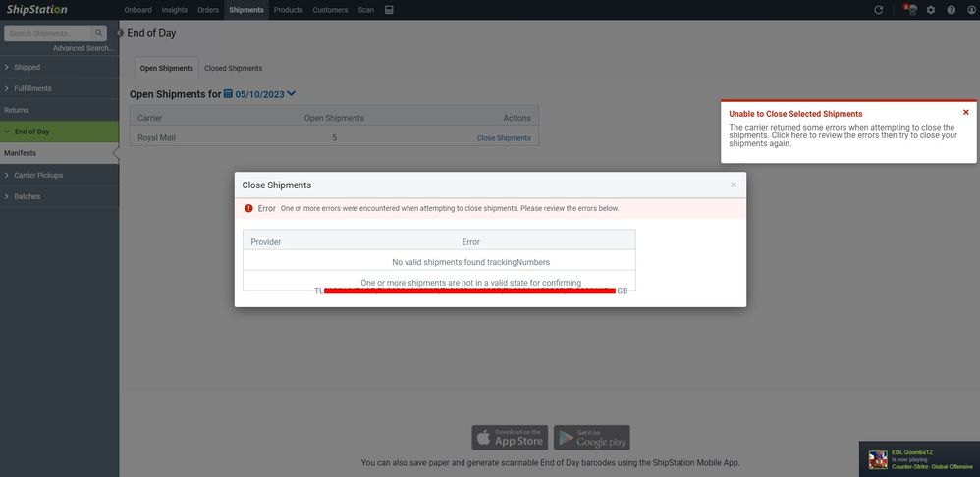Click the calendar icon next to the date

[x=228, y=94]
